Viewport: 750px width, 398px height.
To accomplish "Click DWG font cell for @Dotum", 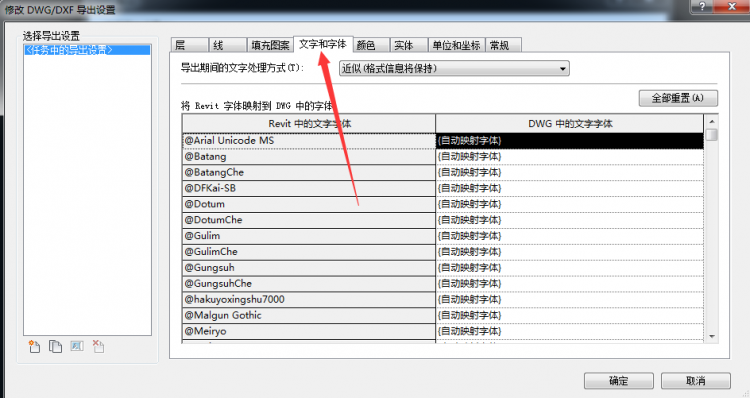I will (570, 204).
